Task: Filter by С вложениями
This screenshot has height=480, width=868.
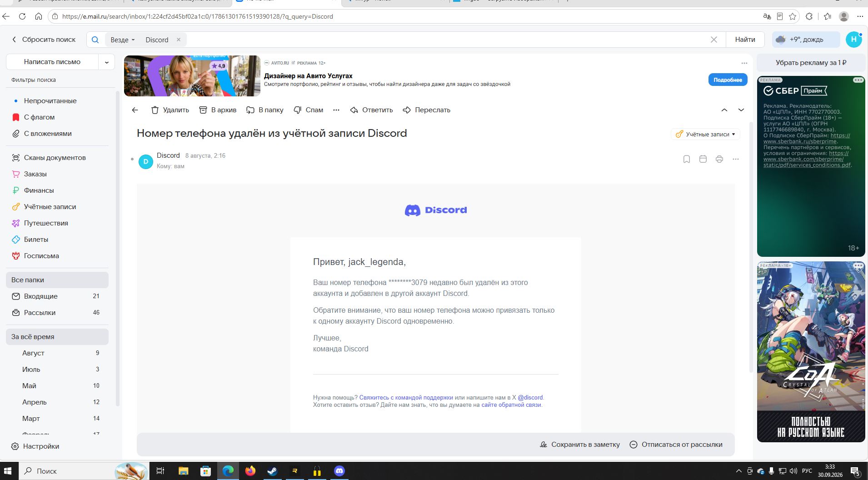Action: click(x=48, y=134)
